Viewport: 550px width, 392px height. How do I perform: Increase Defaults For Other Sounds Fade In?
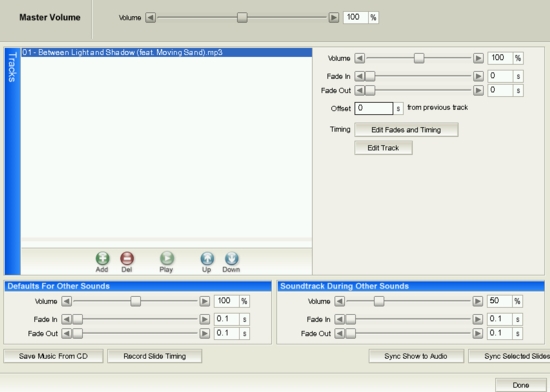204,319
